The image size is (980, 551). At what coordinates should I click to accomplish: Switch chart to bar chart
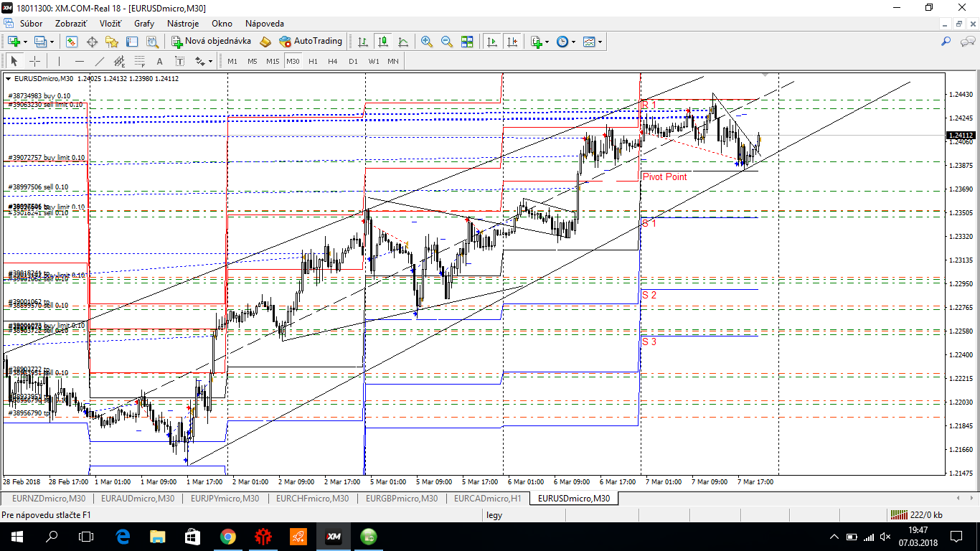[363, 42]
